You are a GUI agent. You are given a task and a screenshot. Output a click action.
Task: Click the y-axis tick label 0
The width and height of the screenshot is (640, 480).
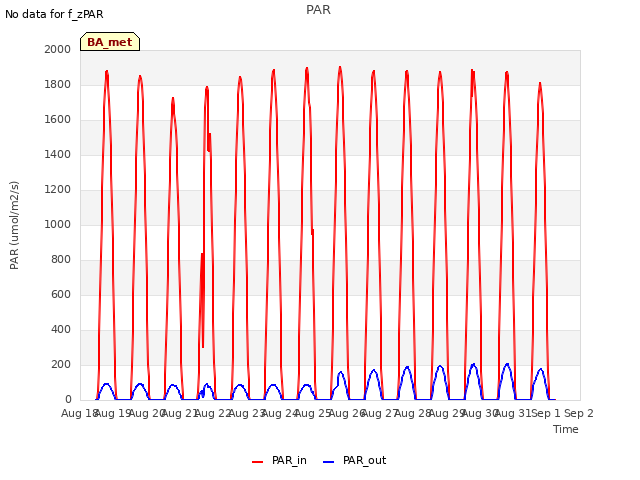point(68,400)
